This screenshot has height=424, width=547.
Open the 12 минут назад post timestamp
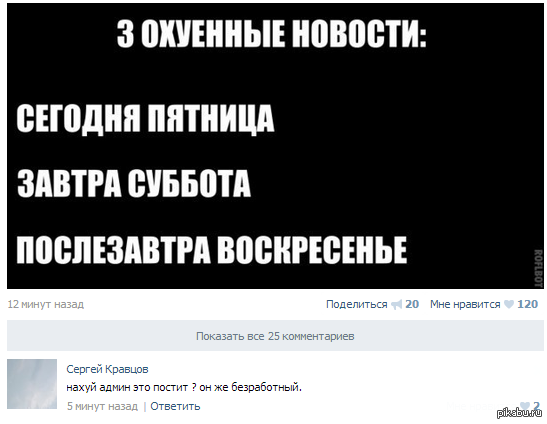coord(46,304)
